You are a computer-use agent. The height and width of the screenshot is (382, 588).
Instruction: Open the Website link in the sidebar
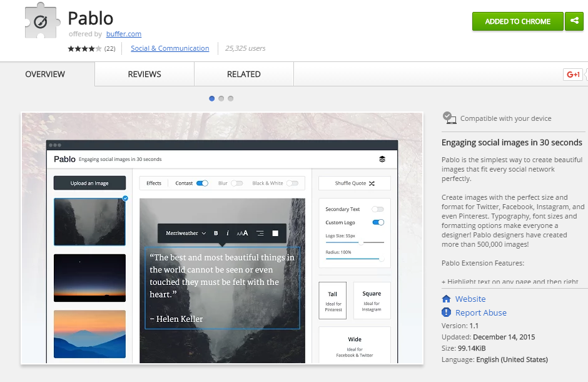coord(470,299)
